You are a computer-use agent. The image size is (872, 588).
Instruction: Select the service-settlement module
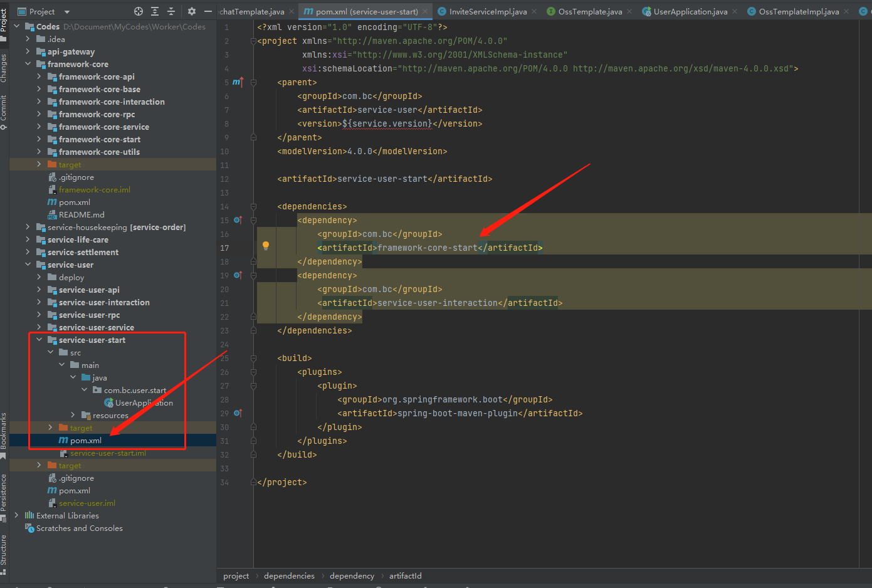pos(83,252)
